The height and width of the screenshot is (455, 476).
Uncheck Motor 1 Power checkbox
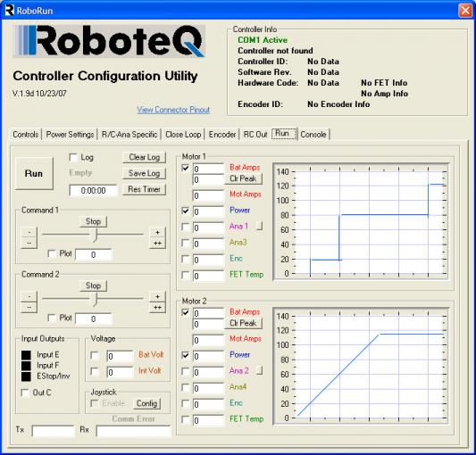click(x=185, y=211)
